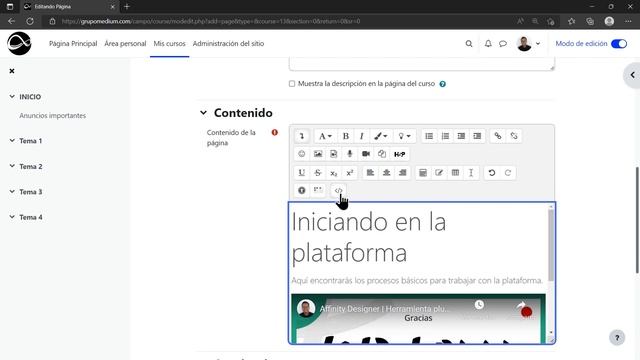
Task: Clear formatting with the Ix icon
Action: [x=471, y=173]
